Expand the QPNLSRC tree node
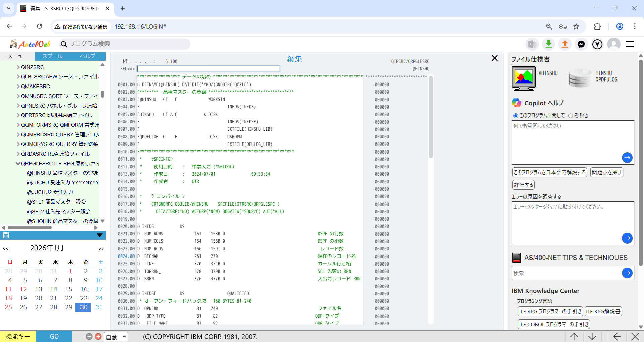644x342 pixels. tap(18, 106)
